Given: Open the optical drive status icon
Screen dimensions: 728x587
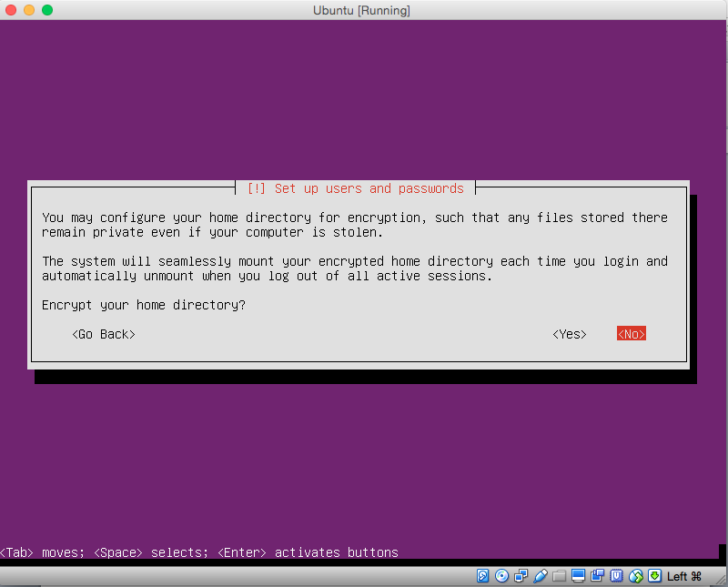Looking at the screenshot, I should [501, 576].
